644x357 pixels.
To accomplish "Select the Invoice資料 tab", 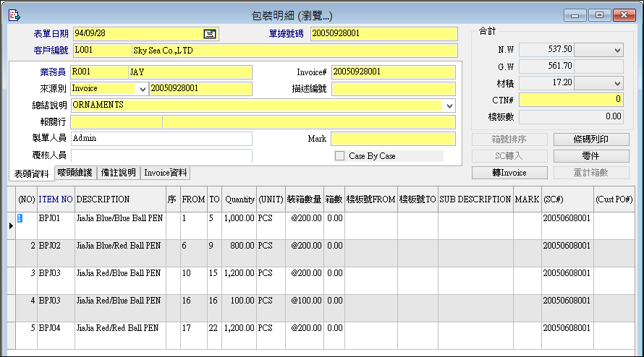I will [x=166, y=173].
